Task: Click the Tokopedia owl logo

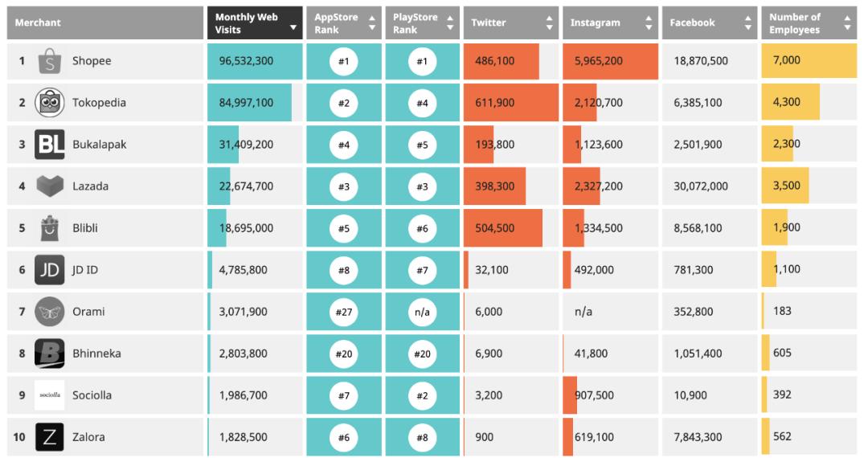Action: [49, 102]
